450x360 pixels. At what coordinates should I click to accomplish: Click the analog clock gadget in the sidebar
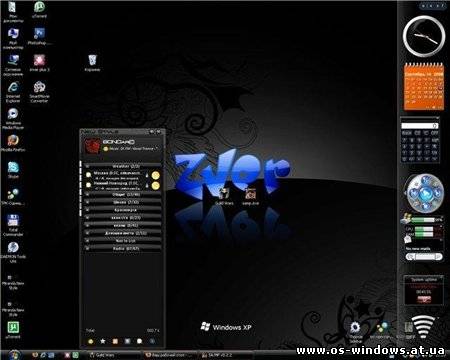coord(424,36)
